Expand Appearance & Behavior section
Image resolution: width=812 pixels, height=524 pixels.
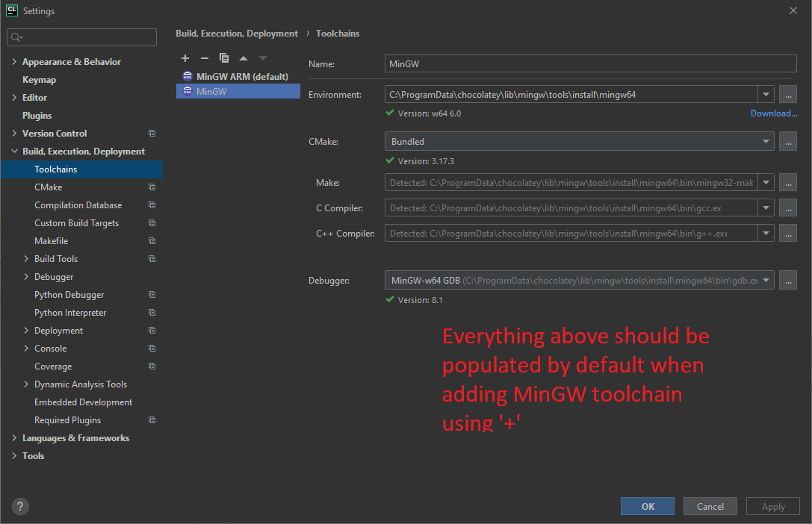[x=14, y=61]
